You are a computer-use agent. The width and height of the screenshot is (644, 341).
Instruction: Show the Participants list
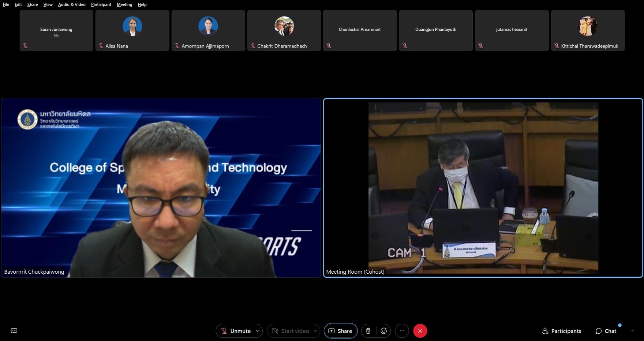pos(561,331)
